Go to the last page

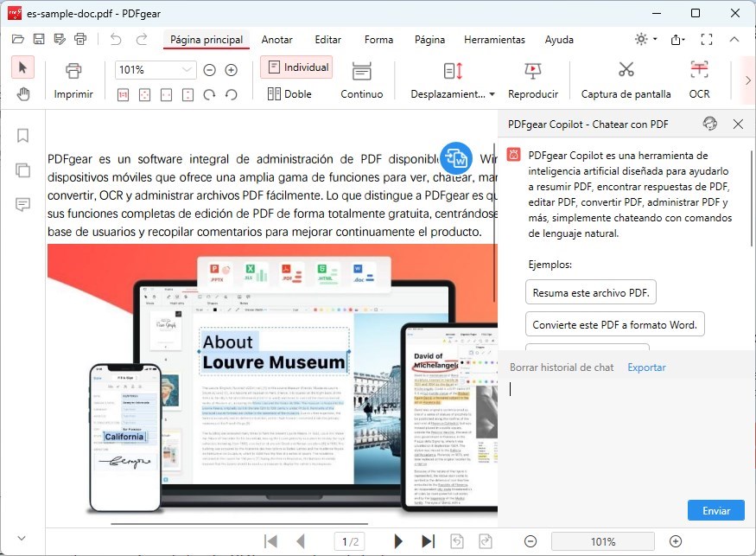428,541
